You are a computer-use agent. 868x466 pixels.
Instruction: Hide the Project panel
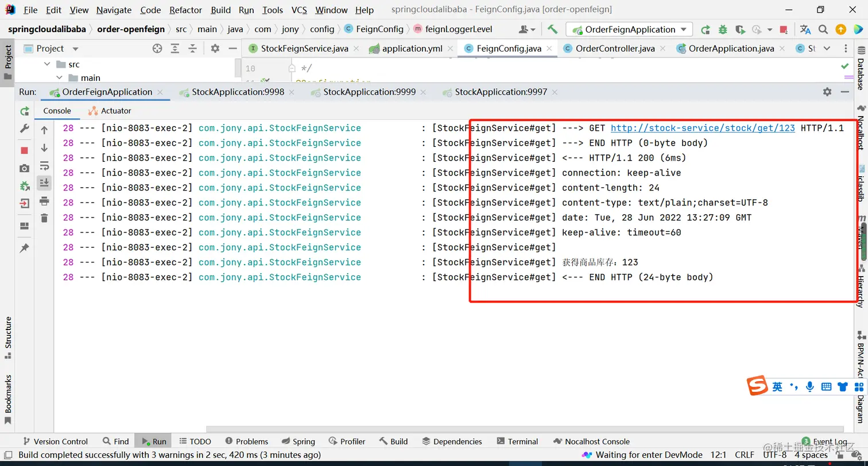(x=232, y=49)
